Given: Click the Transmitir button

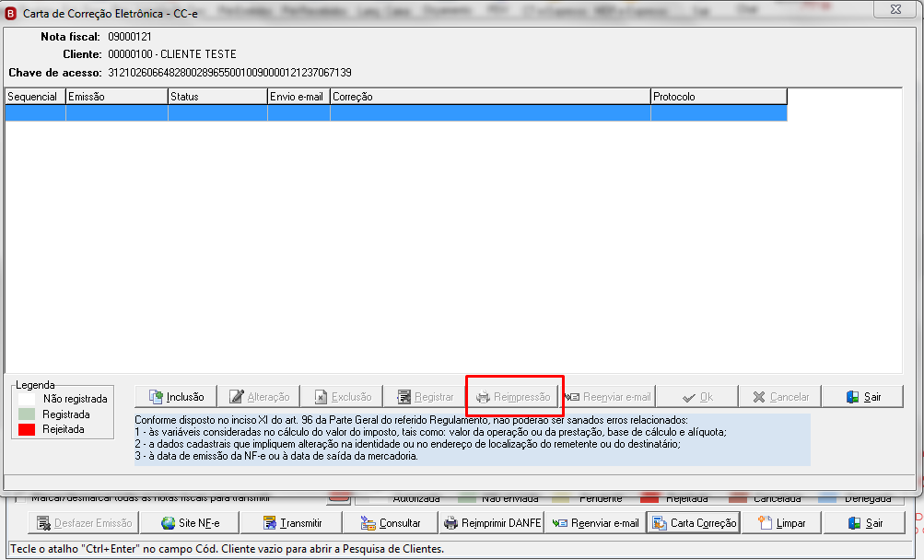Looking at the screenshot, I should point(292,523).
